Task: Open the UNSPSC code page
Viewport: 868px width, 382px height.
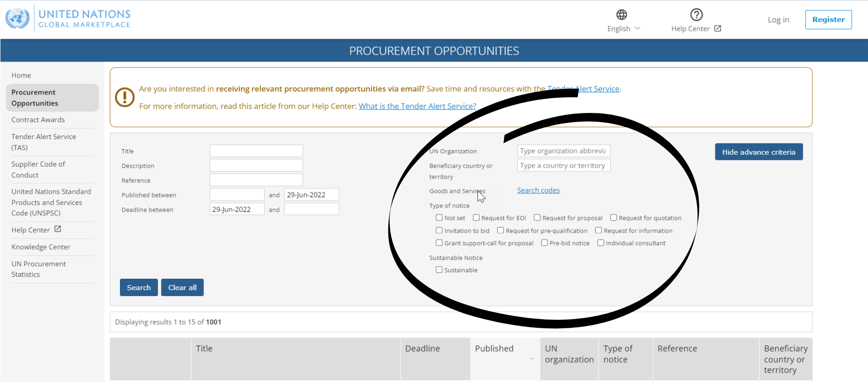Action: 51,202
